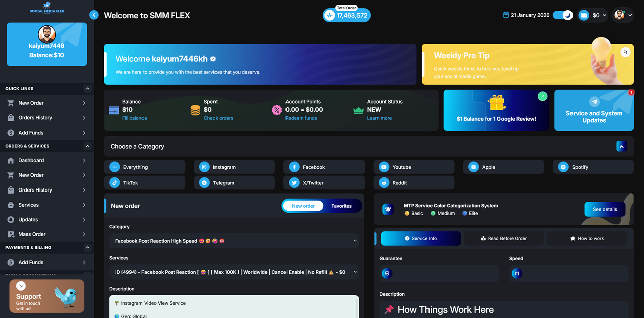Collapse the sidebar with the blue arrow button
The image size is (644, 318).
[93, 15]
